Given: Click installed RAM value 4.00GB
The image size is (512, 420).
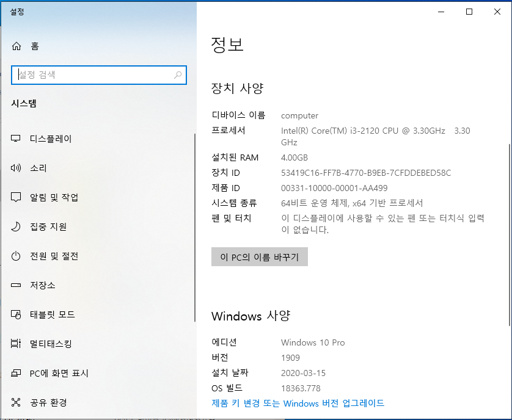Looking at the screenshot, I should pyautogui.click(x=294, y=157).
